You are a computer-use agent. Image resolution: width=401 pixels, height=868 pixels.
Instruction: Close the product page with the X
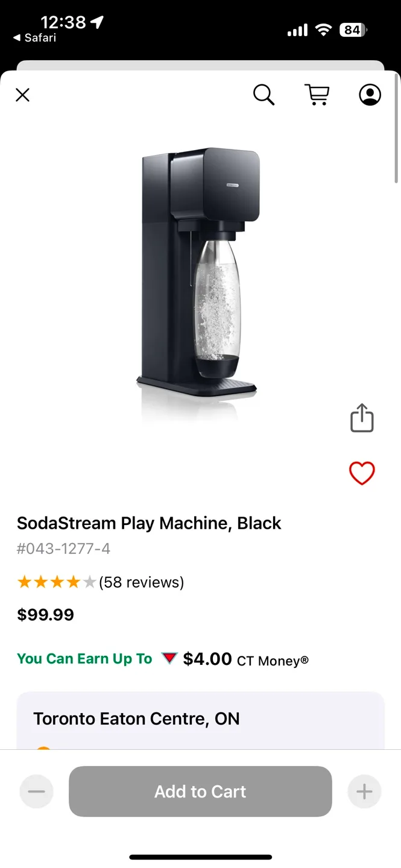22,95
